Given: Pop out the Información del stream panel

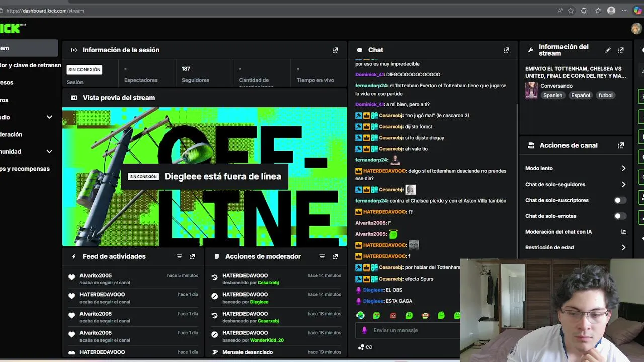Looking at the screenshot, I should 621,50.
